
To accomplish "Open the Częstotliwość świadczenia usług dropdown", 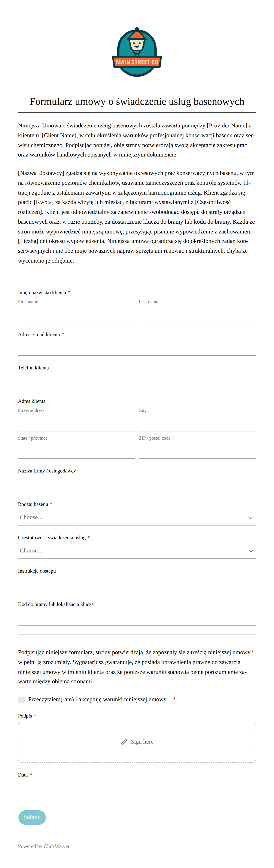I will 137,551.
